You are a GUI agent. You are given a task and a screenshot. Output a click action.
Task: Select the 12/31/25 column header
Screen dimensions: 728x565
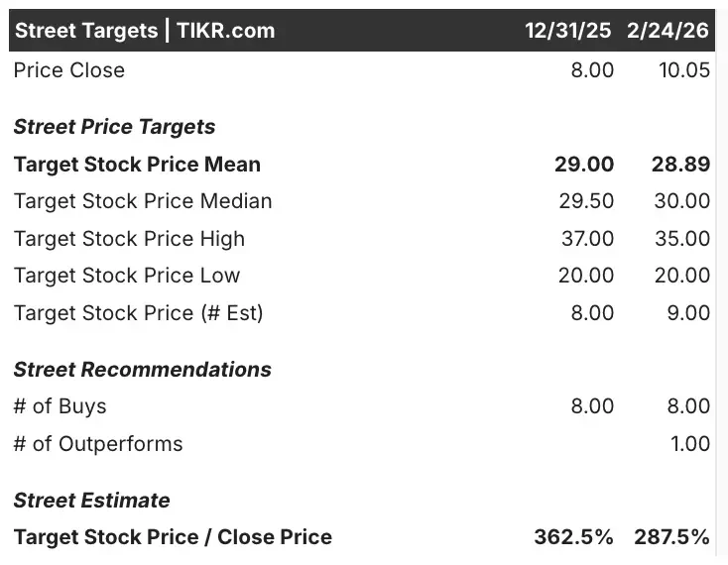pos(568,31)
